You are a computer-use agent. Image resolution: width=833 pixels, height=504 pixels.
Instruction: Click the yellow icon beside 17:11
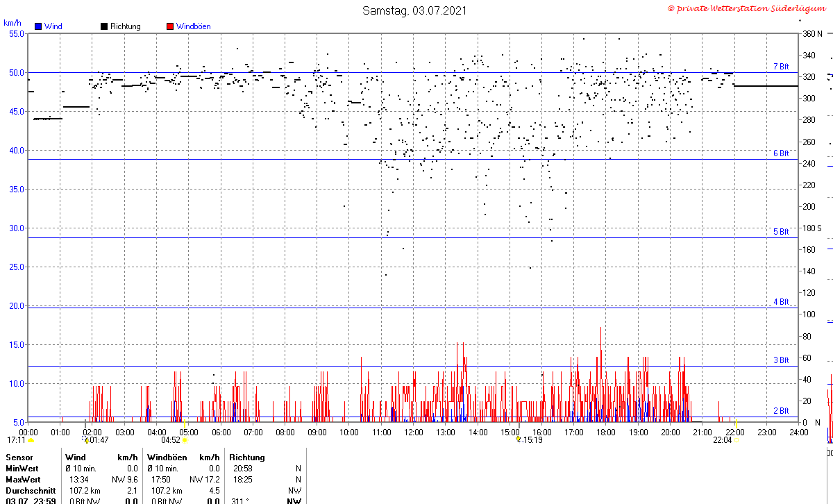(x=31, y=440)
